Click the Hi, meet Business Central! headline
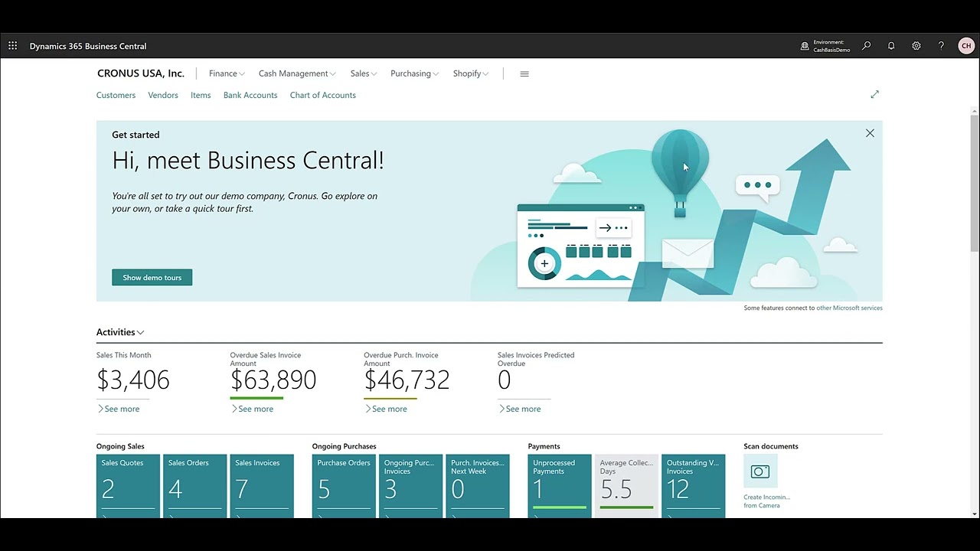This screenshot has height=551, width=980. (248, 161)
